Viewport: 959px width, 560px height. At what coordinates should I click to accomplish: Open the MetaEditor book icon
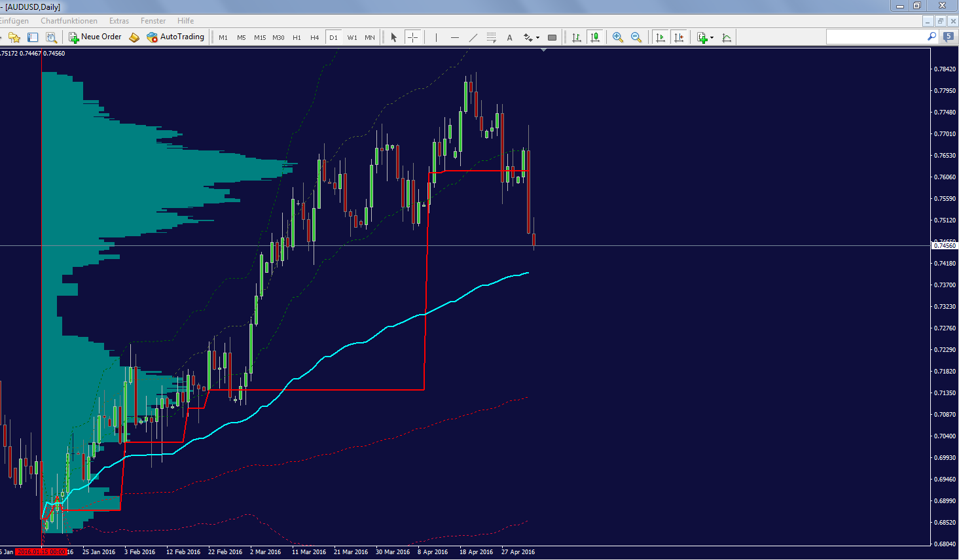coord(134,37)
